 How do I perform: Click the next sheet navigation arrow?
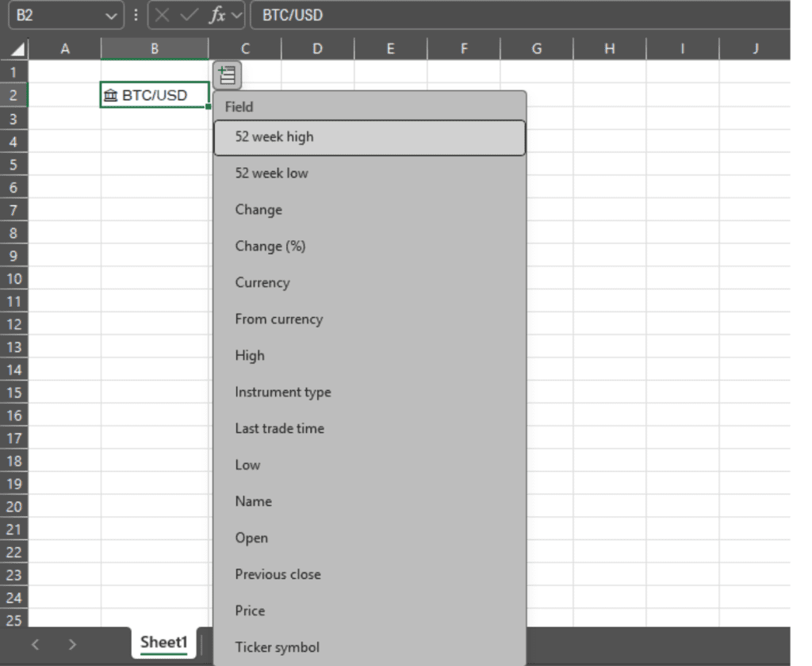click(71, 645)
